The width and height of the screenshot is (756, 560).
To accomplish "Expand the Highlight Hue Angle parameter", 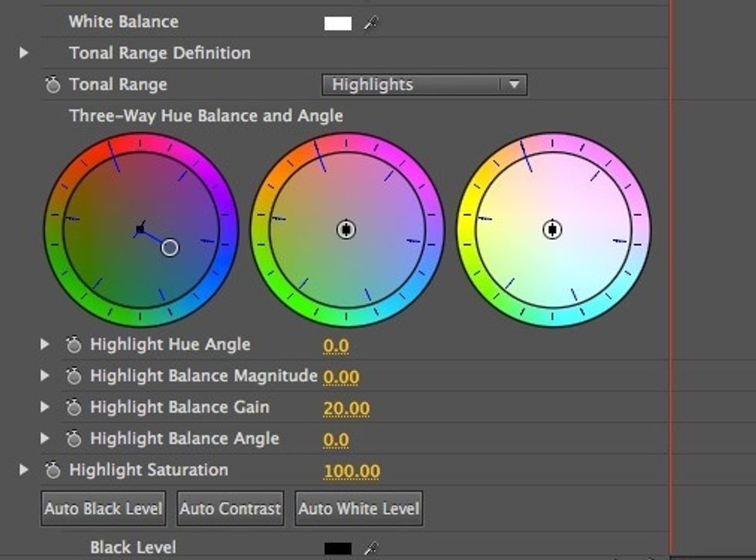I will coord(45,344).
